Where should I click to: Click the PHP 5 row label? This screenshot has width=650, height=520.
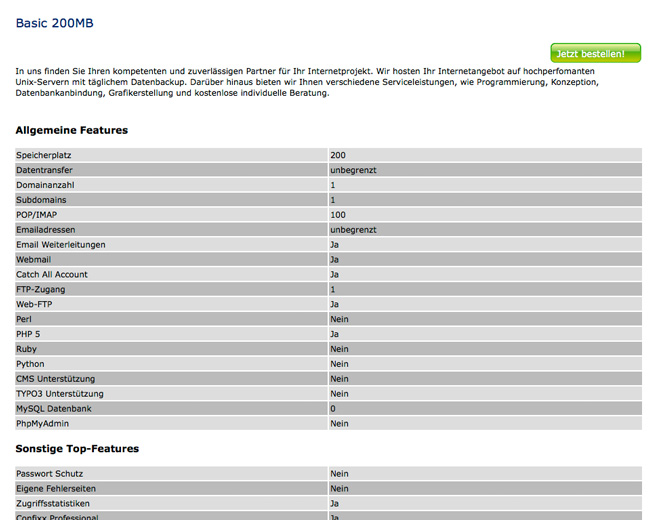point(31,334)
